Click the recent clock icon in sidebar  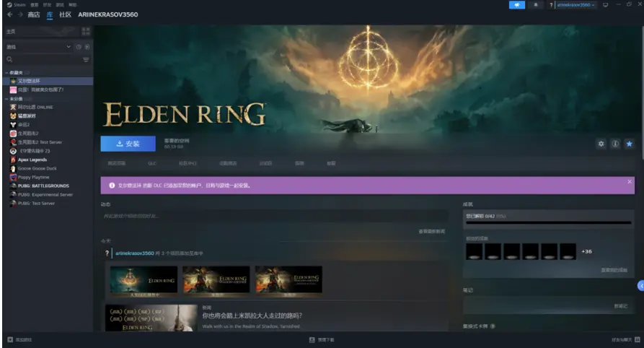click(79, 47)
